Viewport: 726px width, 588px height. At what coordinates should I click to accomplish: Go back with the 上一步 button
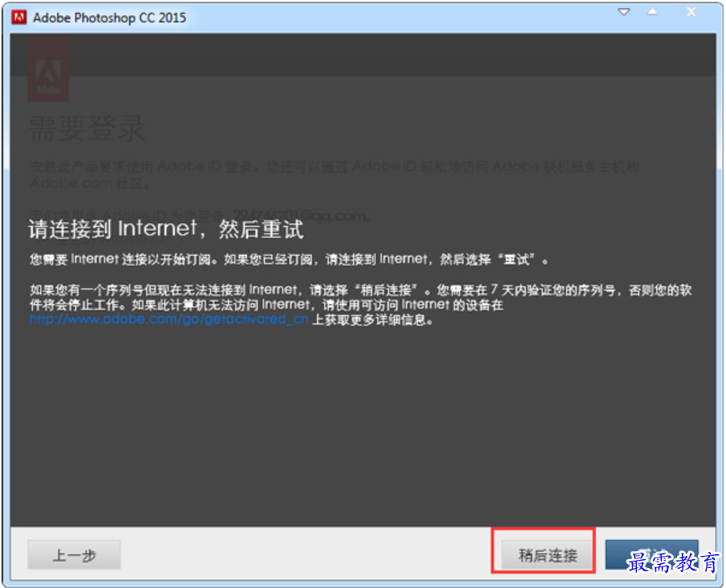pos(74,554)
